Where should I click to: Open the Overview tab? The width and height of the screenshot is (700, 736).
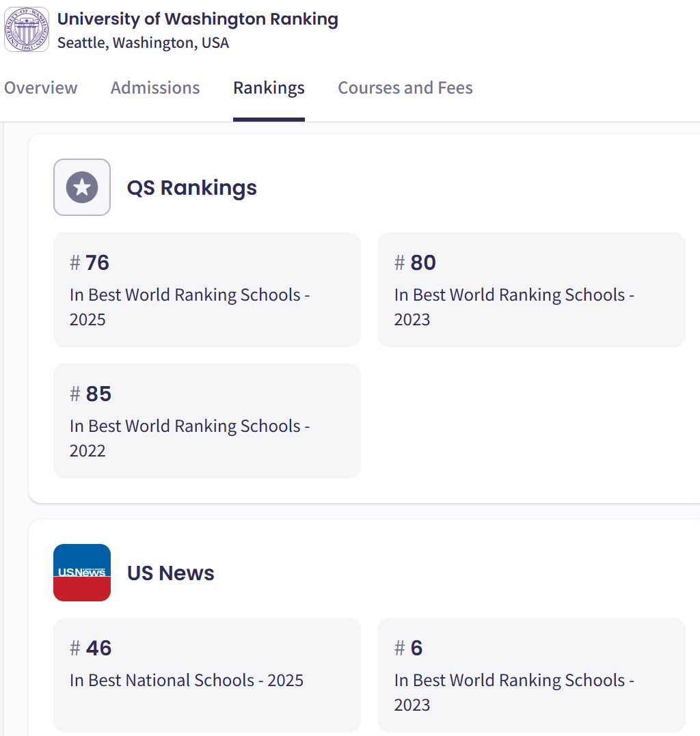point(41,88)
